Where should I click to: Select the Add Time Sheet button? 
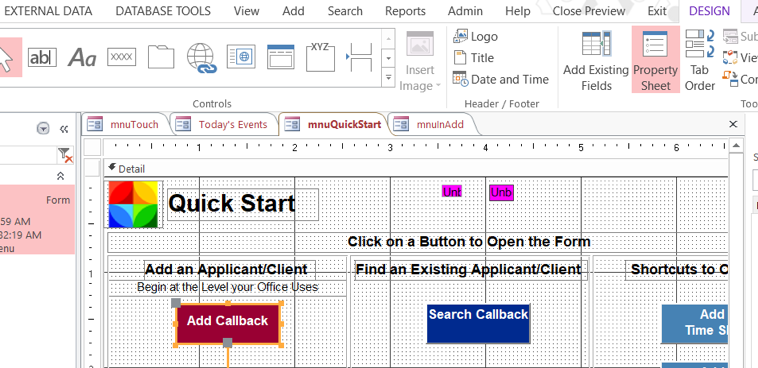point(695,324)
